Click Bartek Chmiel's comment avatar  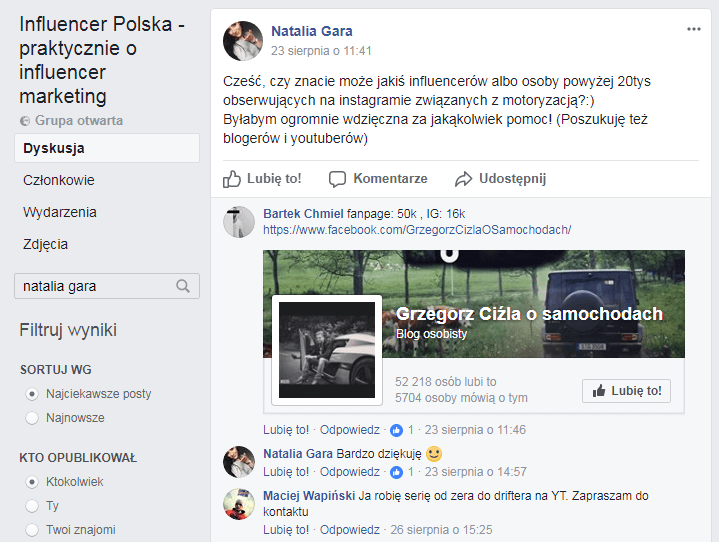pyautogui.click(x=239, y=222)
